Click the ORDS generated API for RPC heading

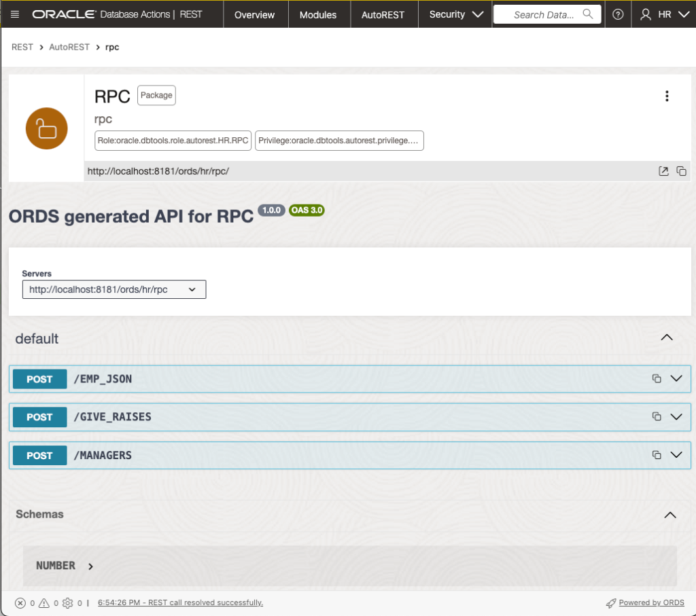click(131, 217)
